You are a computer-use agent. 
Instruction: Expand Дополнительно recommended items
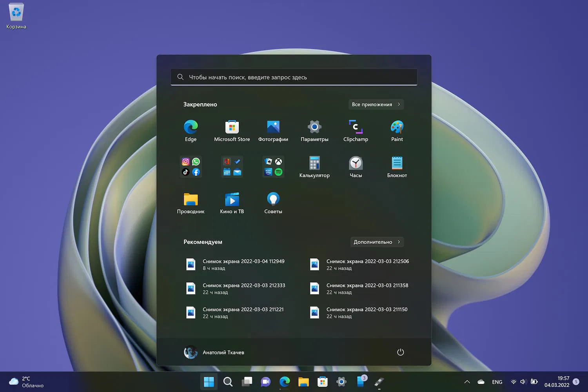377,242
